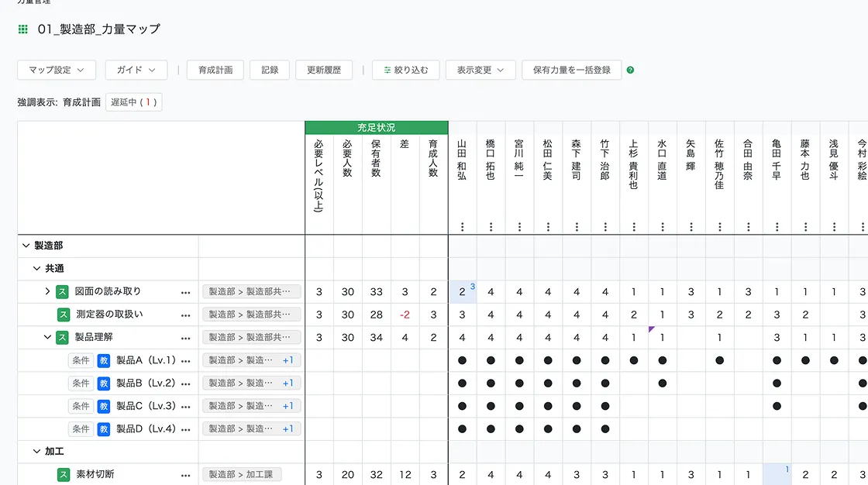The image size is (868, 485).
Task: Expand the 図面の読み取り row
Action: (48, 291)
